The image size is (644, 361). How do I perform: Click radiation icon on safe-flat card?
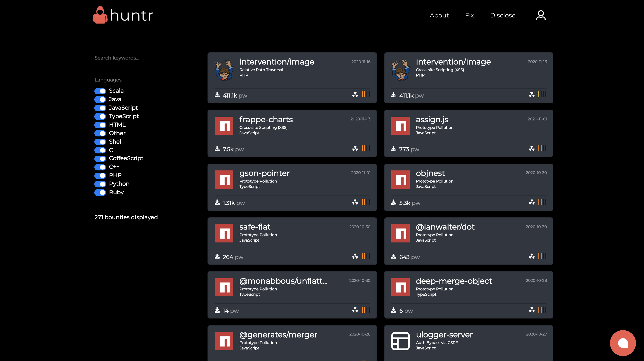355,256
